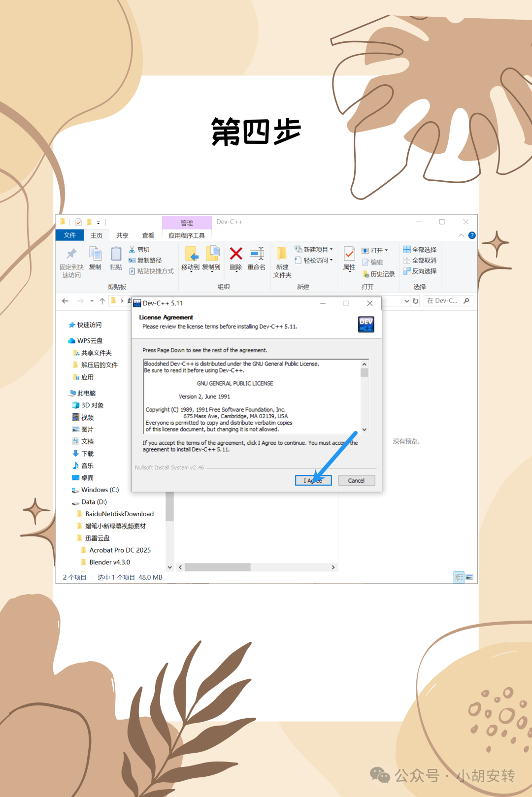
Task: Click the Manage (管理) contextual tab header
Action: (187, 223)
